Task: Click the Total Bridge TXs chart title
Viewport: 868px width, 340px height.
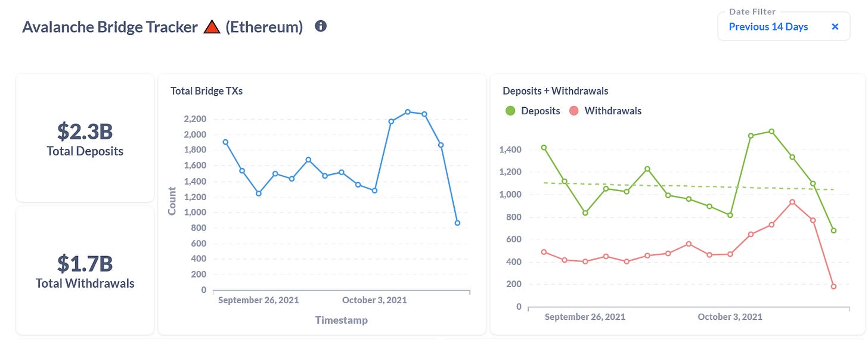Action: (206, 91)
